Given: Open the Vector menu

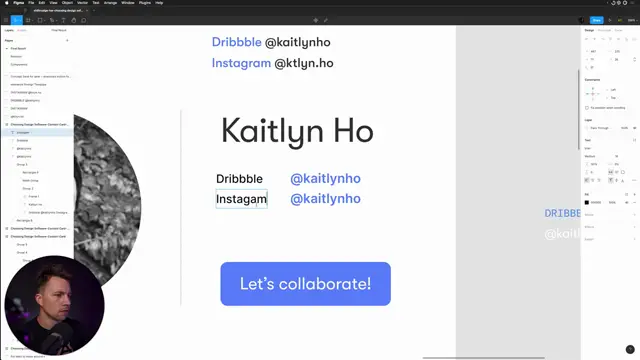Looking at the screenshot, I should click(82, 2).
